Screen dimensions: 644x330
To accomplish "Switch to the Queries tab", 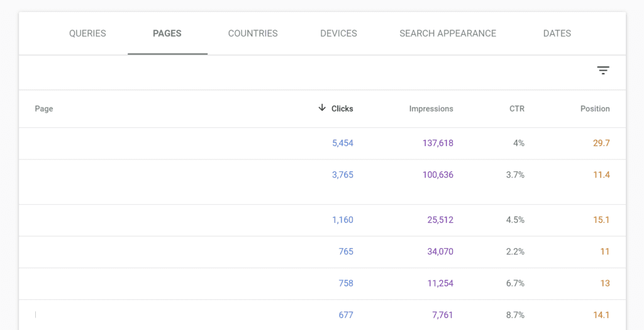I will click(87, 33).
